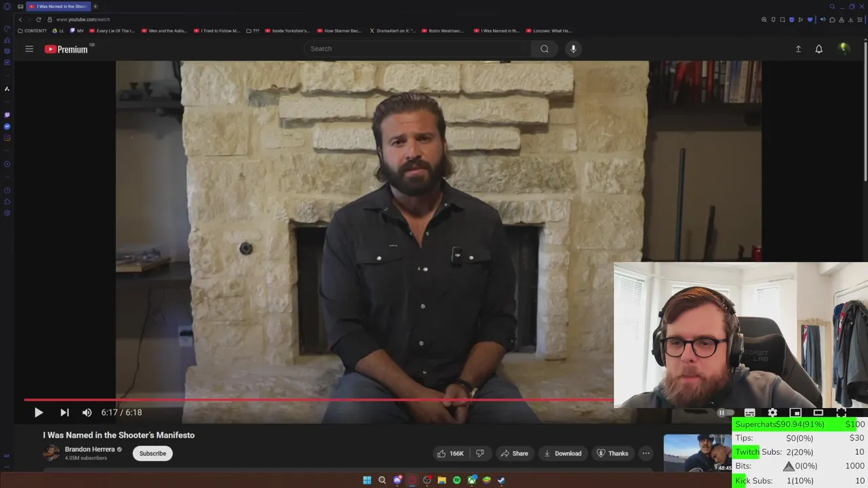Open YouTube notifications bell
868x488 pixels.
pos(819,49)
